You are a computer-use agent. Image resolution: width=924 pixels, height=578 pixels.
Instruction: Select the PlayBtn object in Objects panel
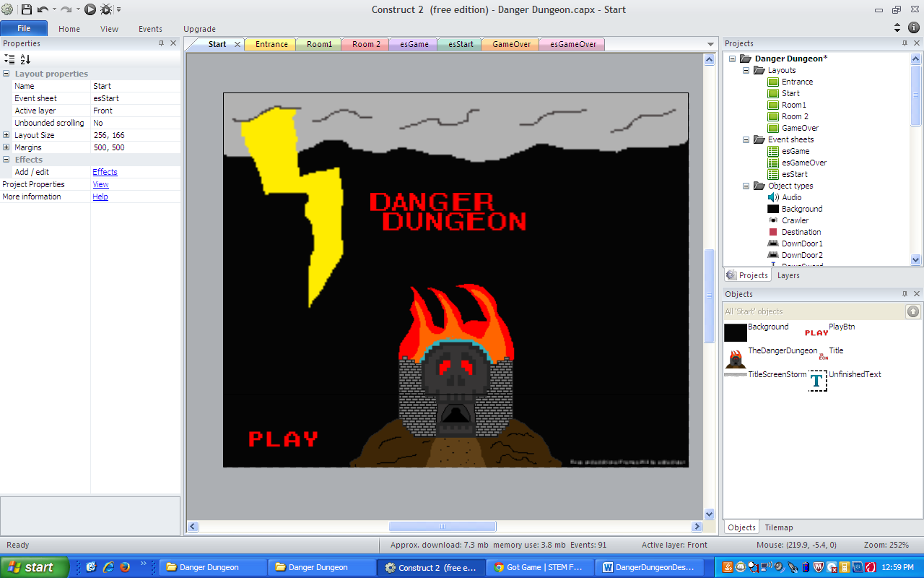click(x=830, y=332)
